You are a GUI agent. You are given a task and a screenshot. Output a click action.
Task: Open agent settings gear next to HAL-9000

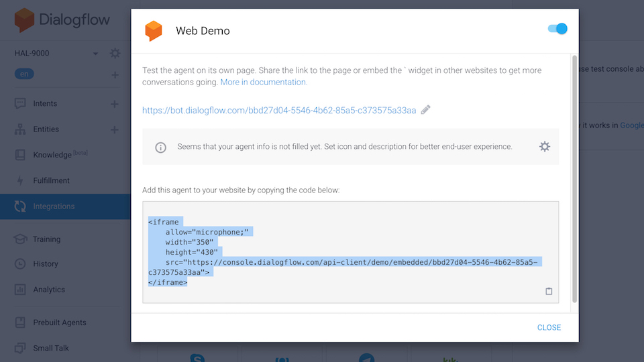point(115,53)
